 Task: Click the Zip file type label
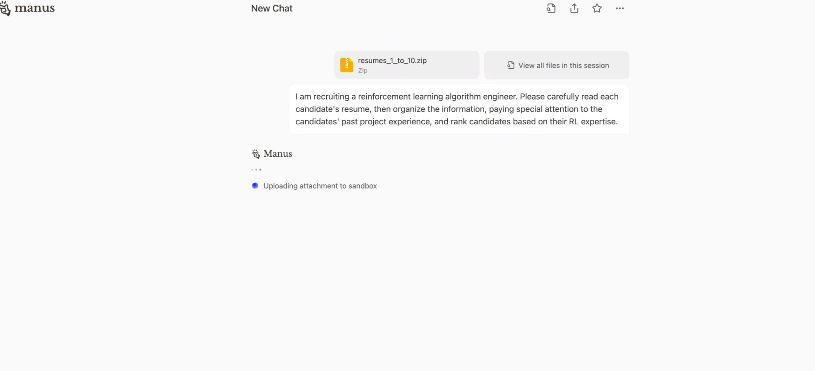362,71
